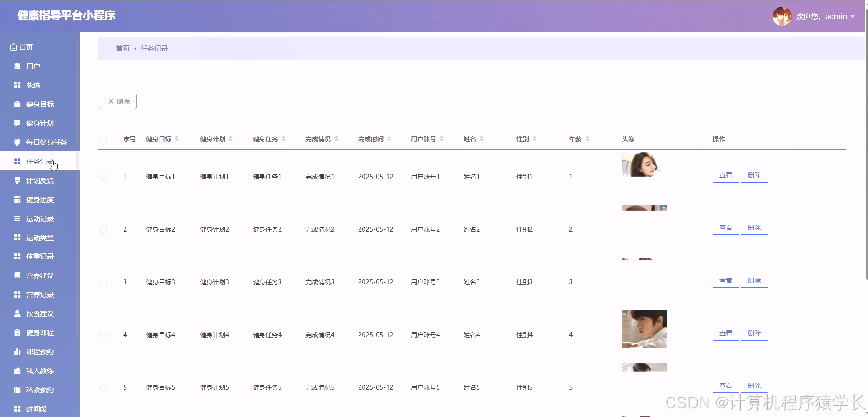The width and height of the screenshot is (868, 417).
Task: Open 查看 link for 健身任务1
Action: point(725,174)
